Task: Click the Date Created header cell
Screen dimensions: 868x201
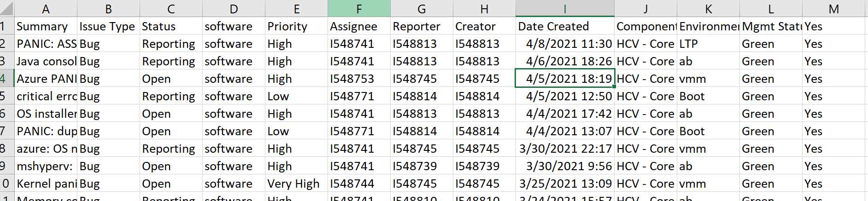Action: click(x=565, y=26)
